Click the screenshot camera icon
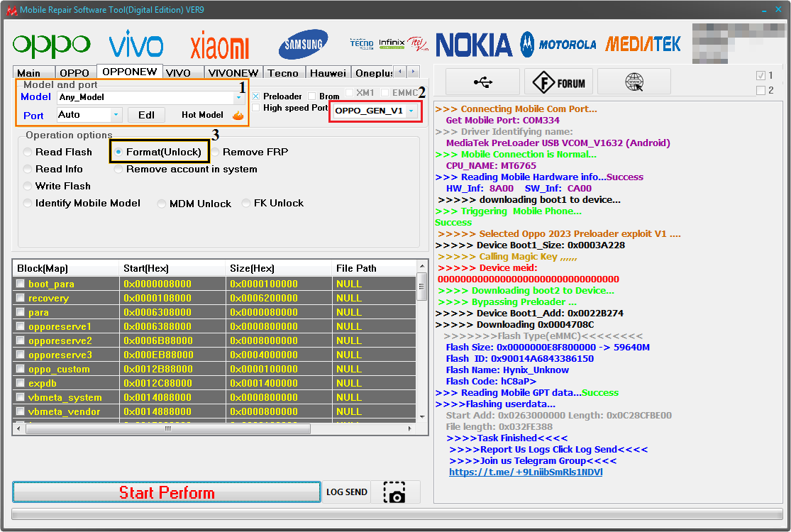Image resolution: width=791 pixels, height=532 pixels. pyautogui.click(x=394, y=492)
